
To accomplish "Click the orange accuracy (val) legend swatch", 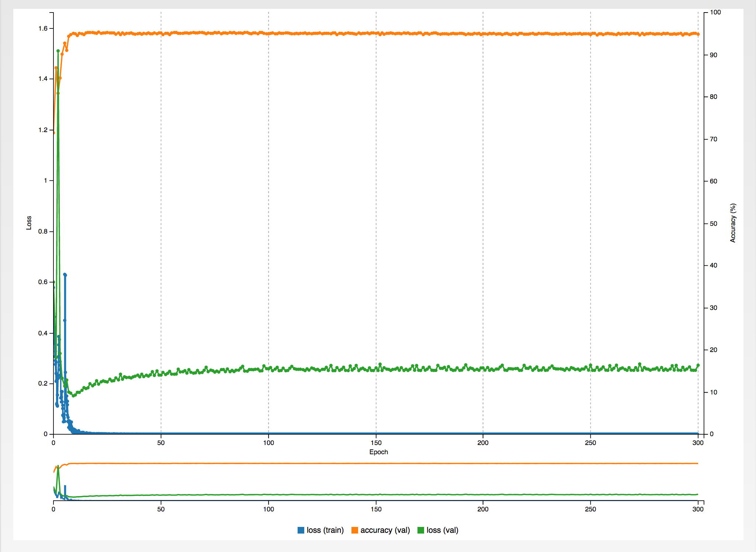I will [355, 530].
